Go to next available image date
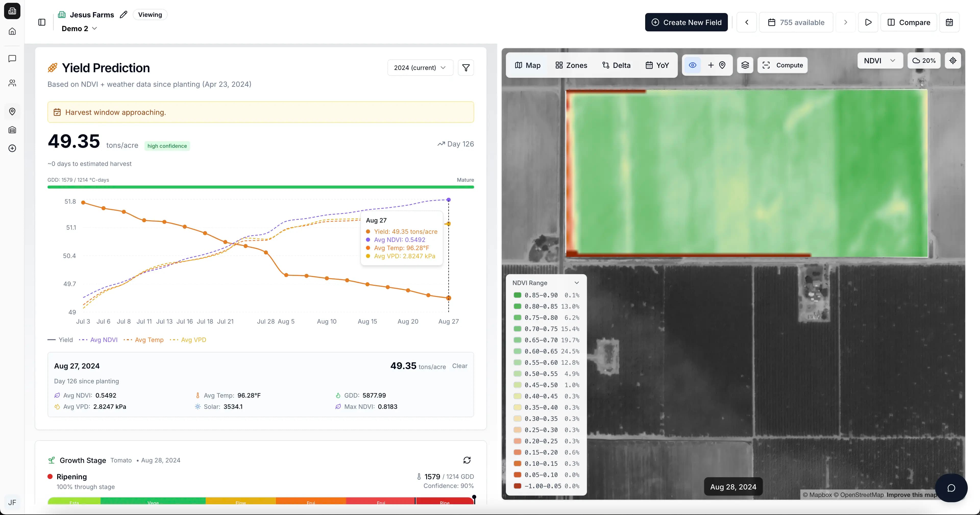Image resolution: width=980 pixels, height=515 pixels. pos(845,22)
